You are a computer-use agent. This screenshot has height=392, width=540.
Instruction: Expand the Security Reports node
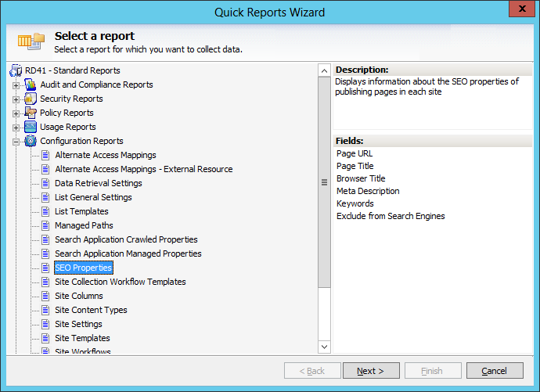[16, 99]
